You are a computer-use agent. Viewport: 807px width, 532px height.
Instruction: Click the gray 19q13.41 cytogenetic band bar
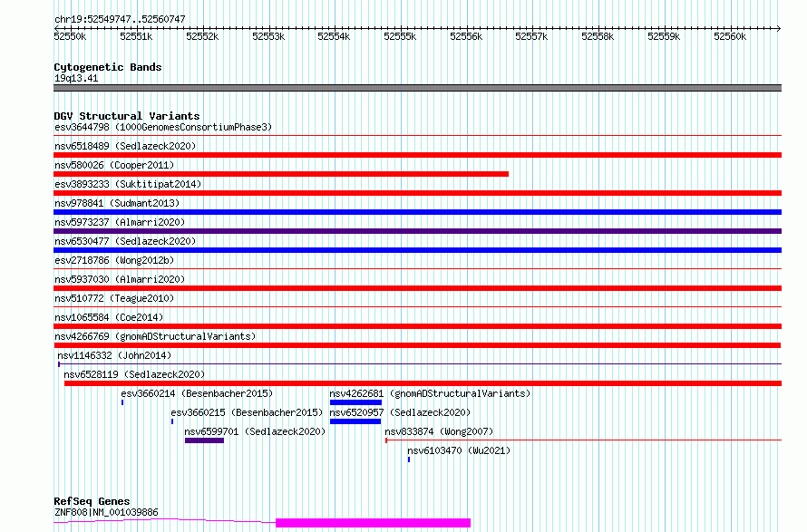pos(417,88)
